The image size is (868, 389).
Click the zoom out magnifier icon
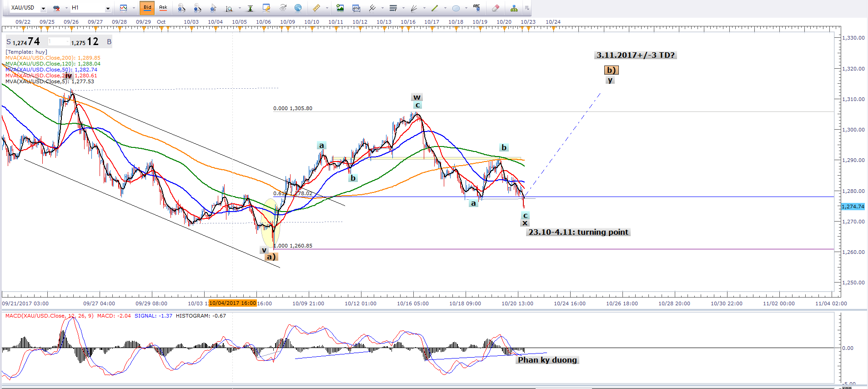point(197,8)
